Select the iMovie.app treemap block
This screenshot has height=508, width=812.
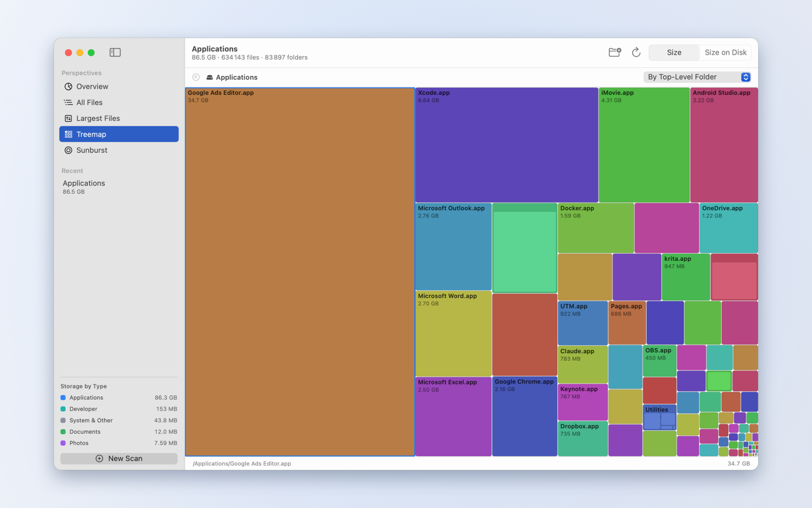click(644, 145)
